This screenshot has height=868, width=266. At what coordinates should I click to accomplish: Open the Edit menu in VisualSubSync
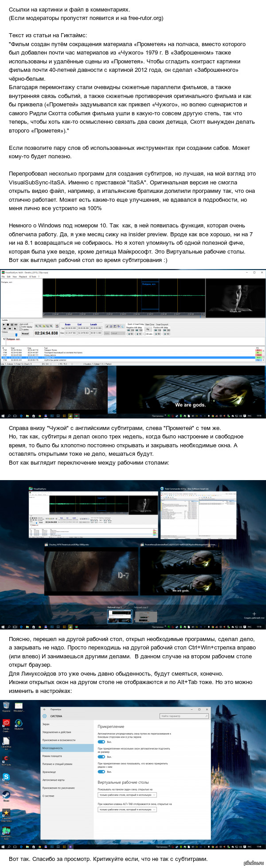tap(9, 277)
